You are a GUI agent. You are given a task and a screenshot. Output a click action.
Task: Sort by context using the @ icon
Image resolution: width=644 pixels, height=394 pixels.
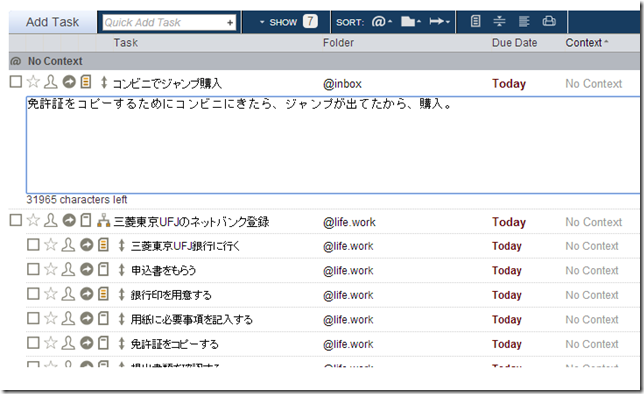point(381,21)
